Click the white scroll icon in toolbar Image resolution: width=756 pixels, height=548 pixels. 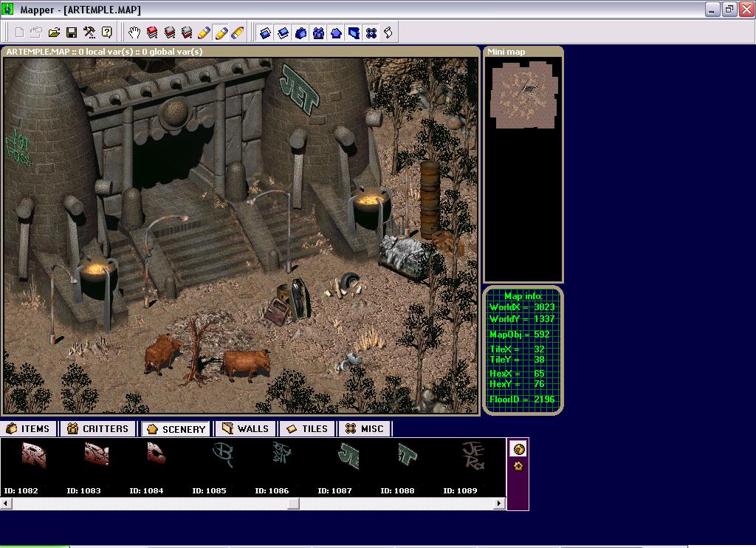tap(388, 32)
